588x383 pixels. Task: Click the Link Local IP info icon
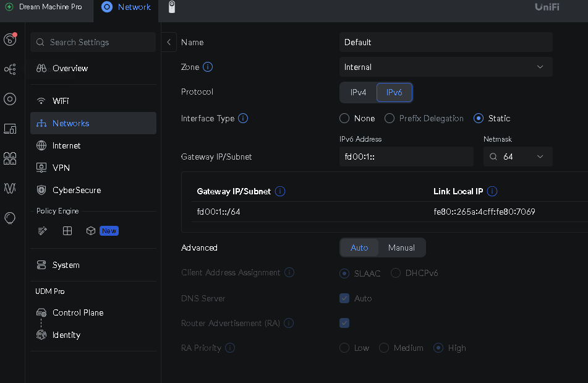492,191
